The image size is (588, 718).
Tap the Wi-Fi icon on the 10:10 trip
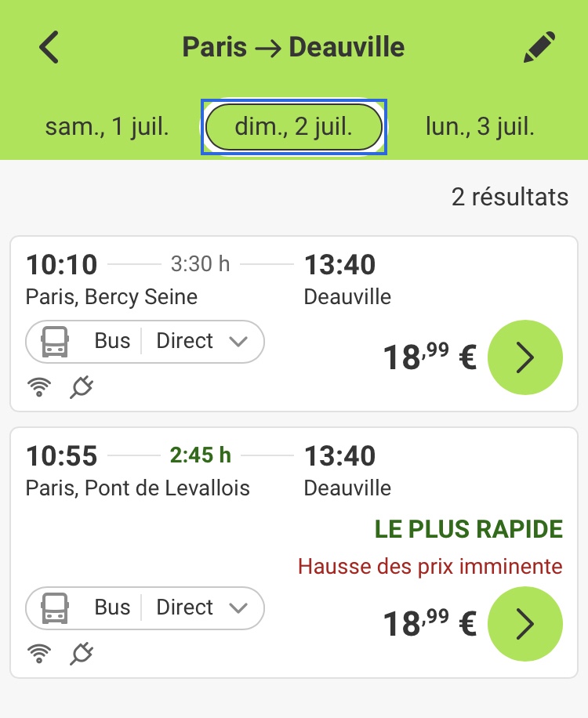[x=38, y=387]
